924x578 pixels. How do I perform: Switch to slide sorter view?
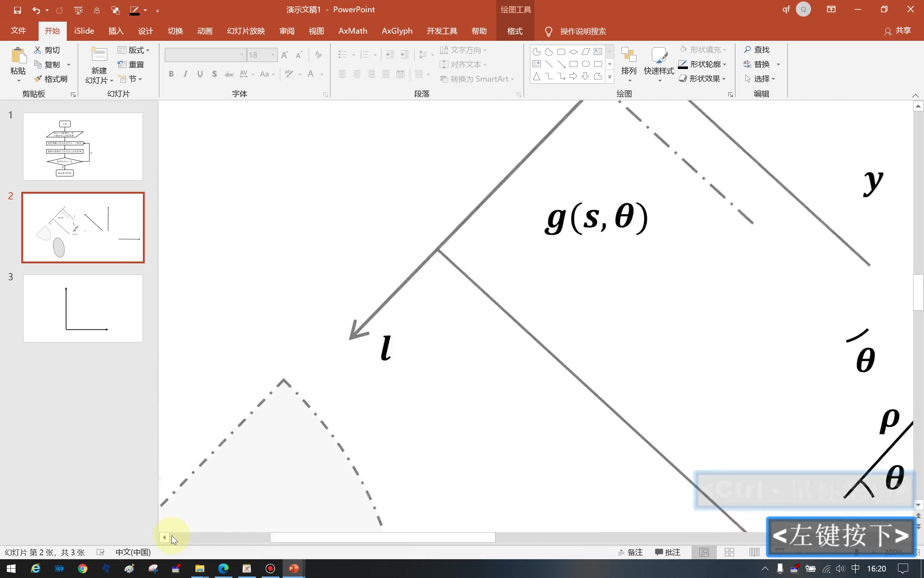click(x=729, y=552)
